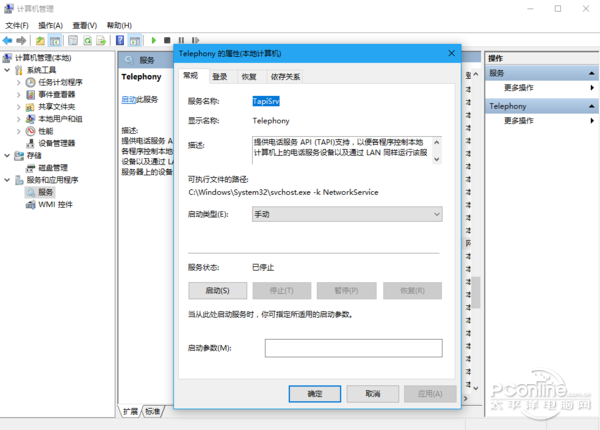Click the services list vertical scrollbar thumb

tap(476, 292)
